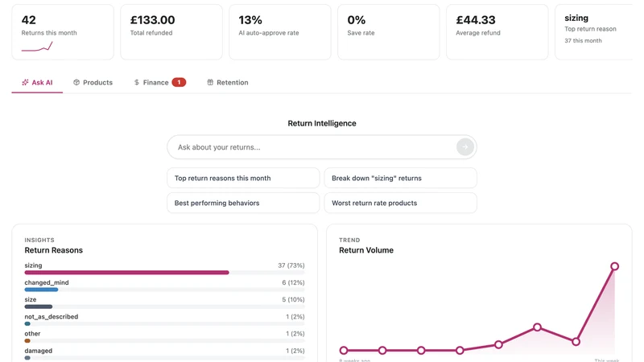Click the 6 (12%) value

[293, 282]
